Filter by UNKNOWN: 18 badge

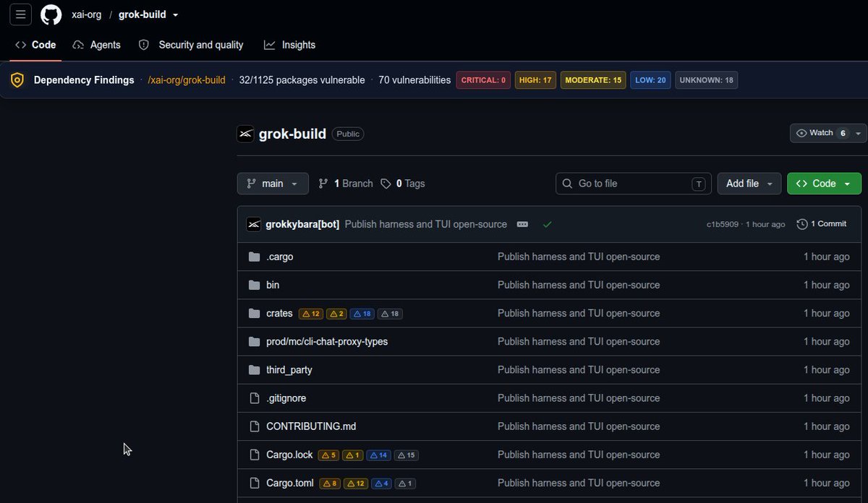(x=706, y=80)
